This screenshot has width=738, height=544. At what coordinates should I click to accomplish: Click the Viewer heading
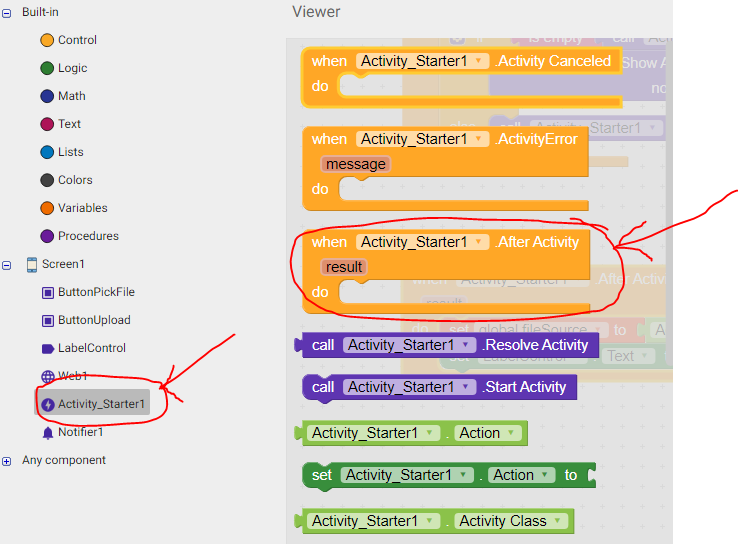tap(316, 12)
